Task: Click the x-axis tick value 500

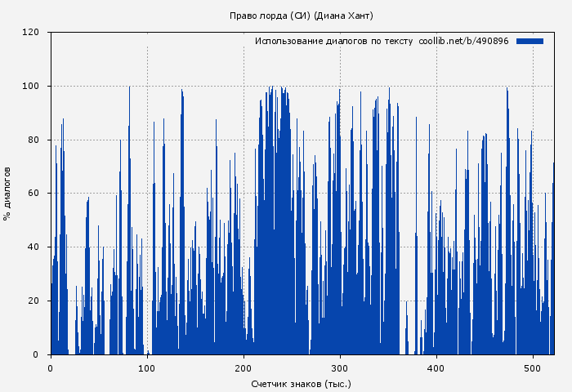Action: [x=533, y=367]
